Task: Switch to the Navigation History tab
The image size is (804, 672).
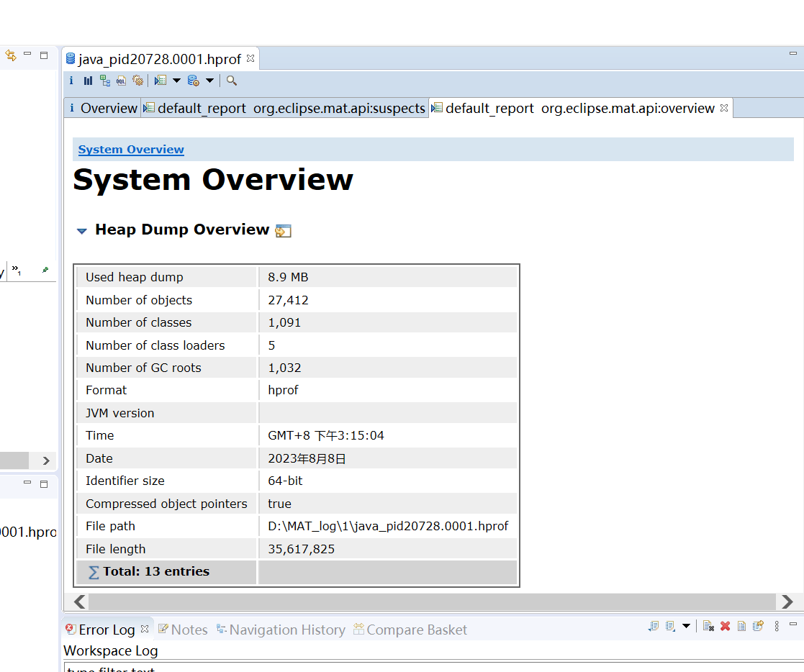Action: tap(281, 630)
